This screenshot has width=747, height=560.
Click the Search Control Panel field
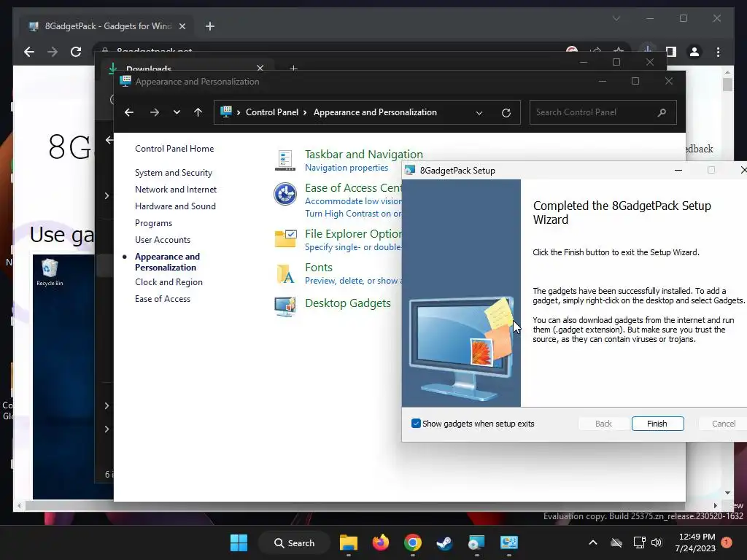click(603, 112)
